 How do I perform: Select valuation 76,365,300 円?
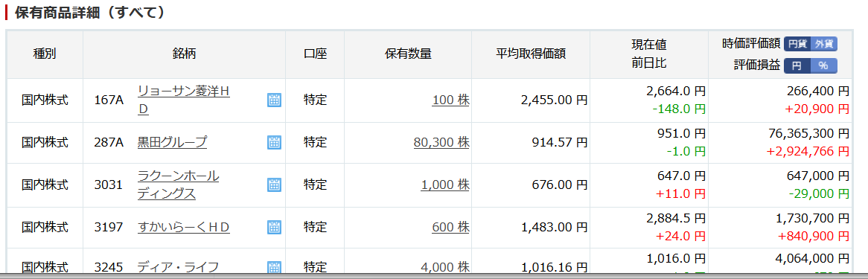click(808, 133)
